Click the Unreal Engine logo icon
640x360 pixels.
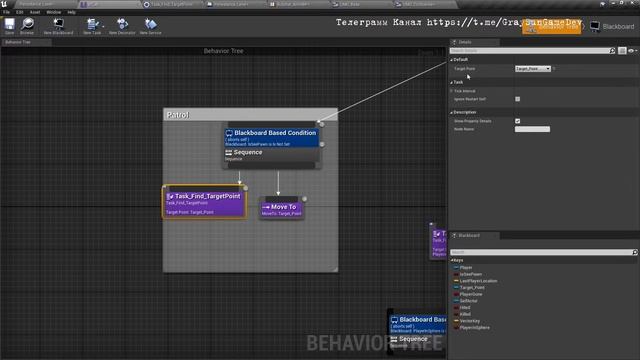click(x=4, y=4)
